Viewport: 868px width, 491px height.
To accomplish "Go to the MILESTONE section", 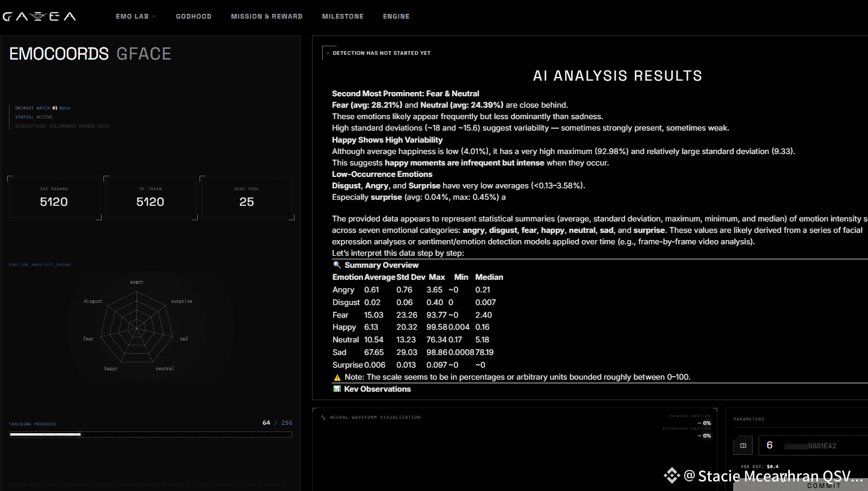I will point(343,17).
